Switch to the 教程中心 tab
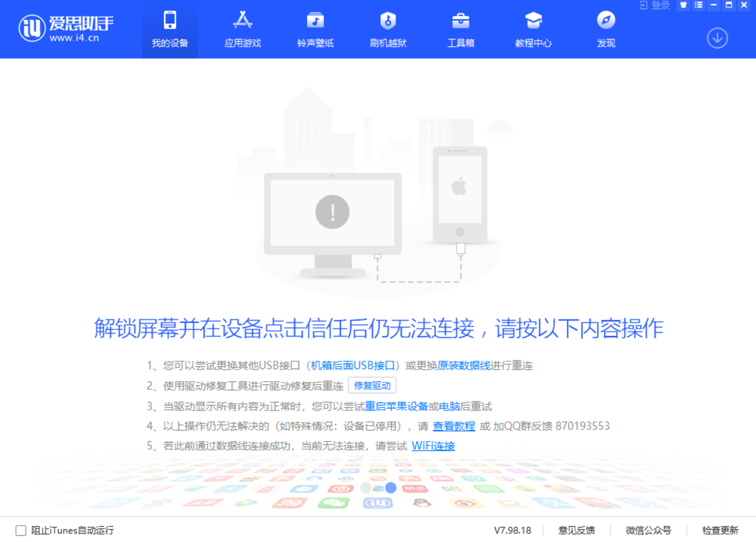 click(532, 28)
